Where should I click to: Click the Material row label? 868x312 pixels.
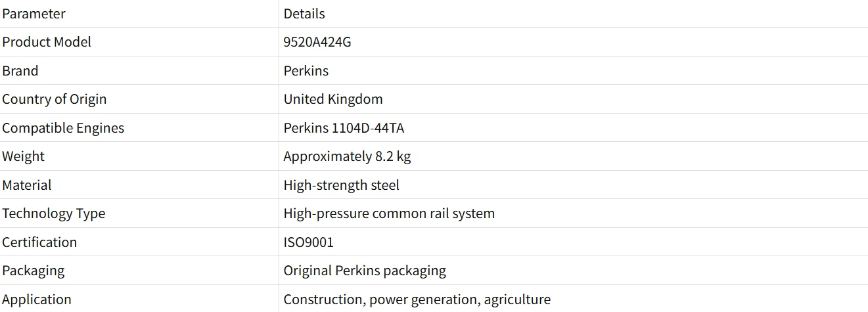(x=27, y=185)
